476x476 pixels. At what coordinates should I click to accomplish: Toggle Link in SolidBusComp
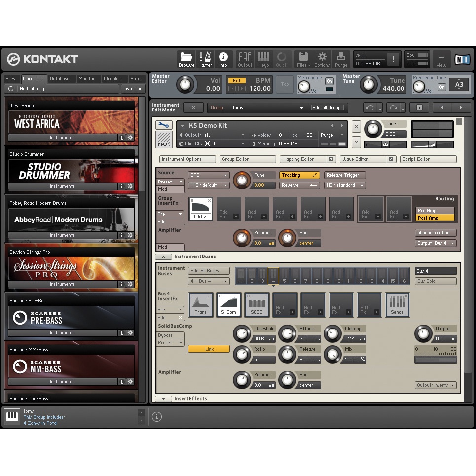[x=209, y=349]
